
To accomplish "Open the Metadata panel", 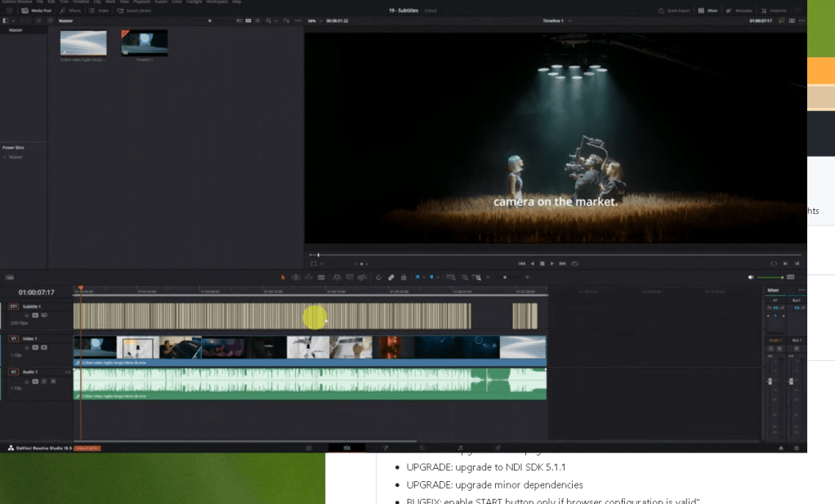I will (739, 11).
